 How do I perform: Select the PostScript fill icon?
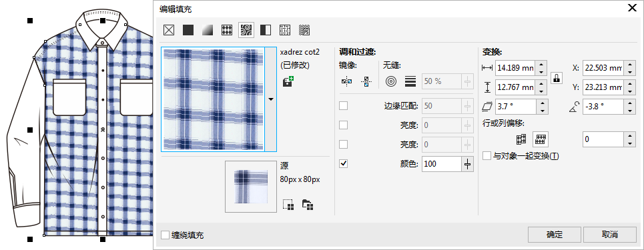pyautogui.click(x=304, y=30)
